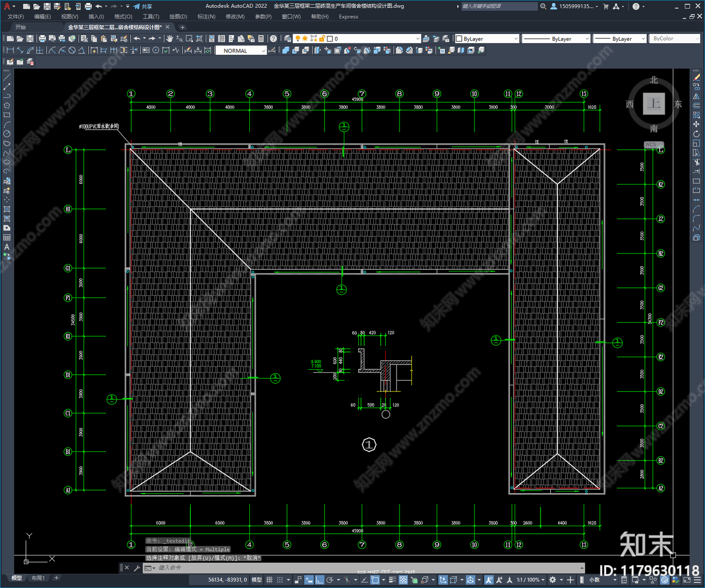
Task: Toggle the Grid display in status bar
Action: tap(269, 580)
